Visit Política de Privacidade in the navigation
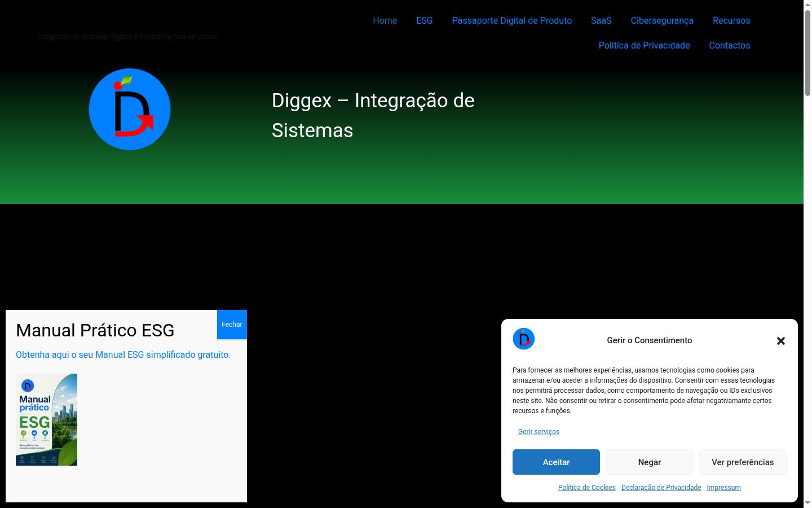 (x=644, y=45)
